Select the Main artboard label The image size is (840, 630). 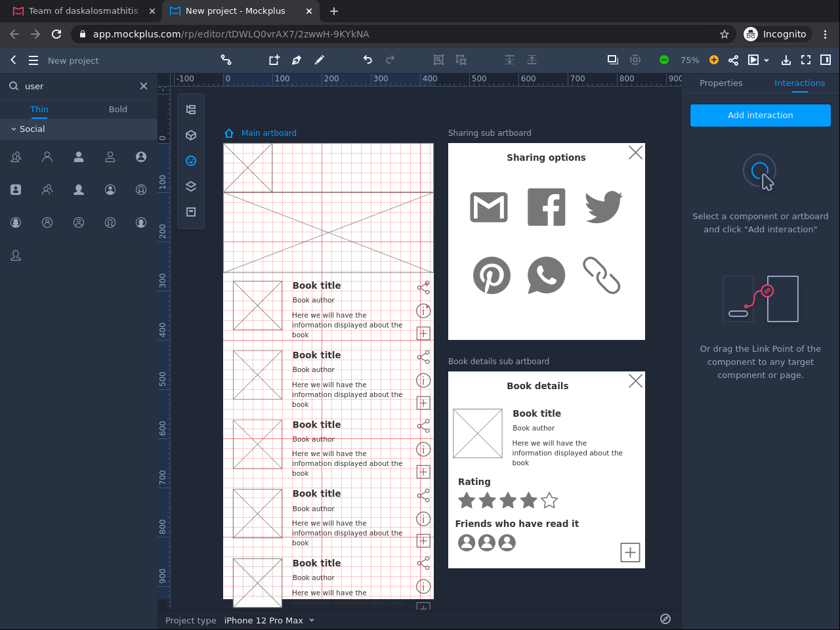269,133
